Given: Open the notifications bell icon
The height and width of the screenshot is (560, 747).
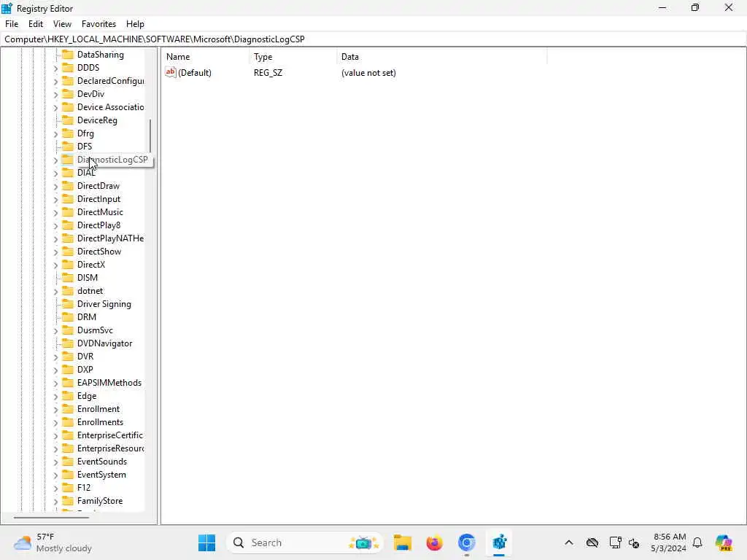Looking at the screenshot, I should coord(697,542).
